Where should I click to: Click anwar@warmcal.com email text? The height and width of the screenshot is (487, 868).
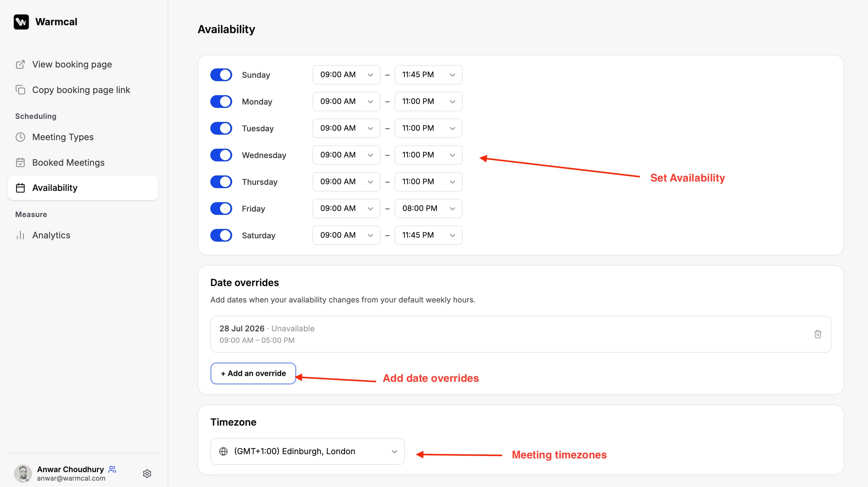pyautogui.click(x=71, y=478)
